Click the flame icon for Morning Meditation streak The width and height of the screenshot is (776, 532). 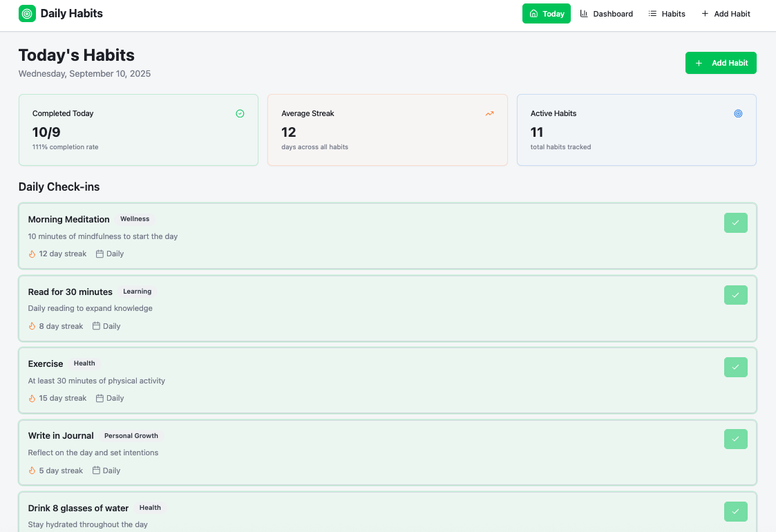tap(32, 254)
